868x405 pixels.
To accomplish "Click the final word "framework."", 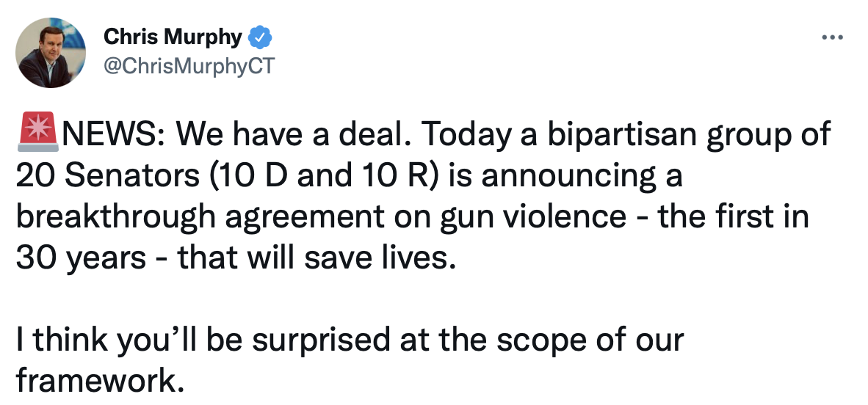I will click(99, 382).
